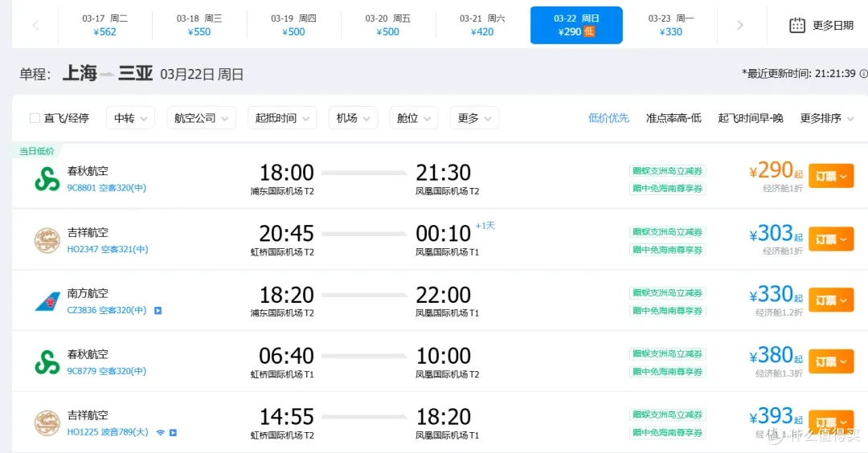Open calendar icon for more dates
Screen dimensions: 868x453
coord(797,25)
